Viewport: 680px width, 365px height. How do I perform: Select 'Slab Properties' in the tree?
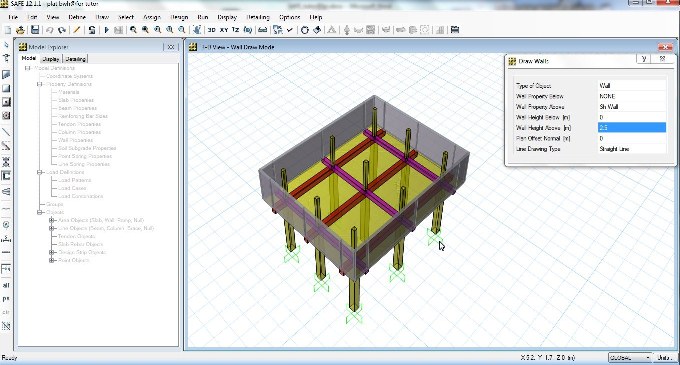click(76, 100)
